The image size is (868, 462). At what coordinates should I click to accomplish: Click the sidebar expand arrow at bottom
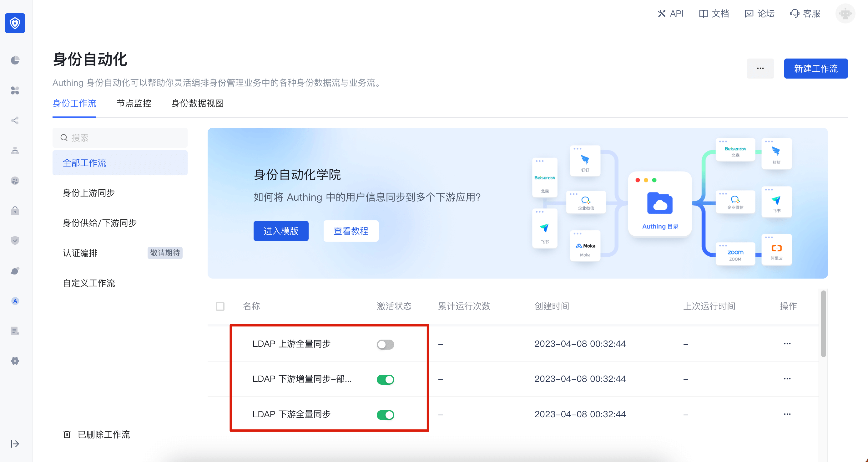pyautogui.click(x=15, y=444)
